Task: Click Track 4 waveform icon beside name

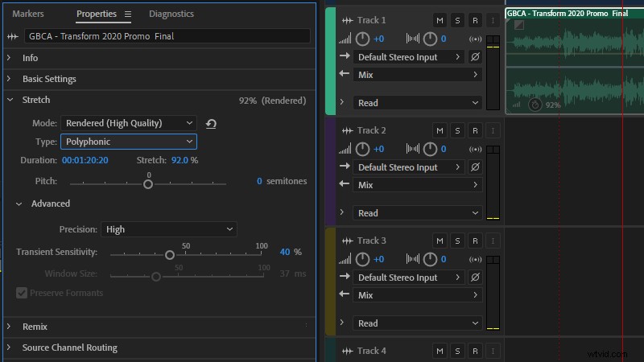Action: 348,351
